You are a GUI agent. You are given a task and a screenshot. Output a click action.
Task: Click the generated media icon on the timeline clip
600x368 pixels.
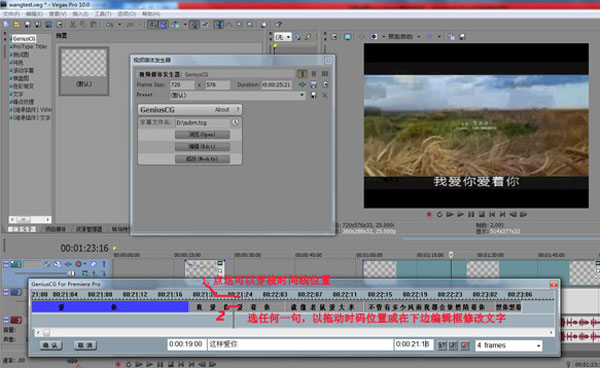[x=220, y=263]
